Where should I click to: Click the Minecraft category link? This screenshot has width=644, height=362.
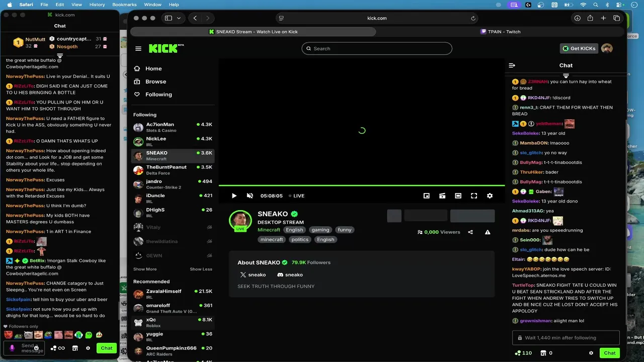click(x=269, y=230)
